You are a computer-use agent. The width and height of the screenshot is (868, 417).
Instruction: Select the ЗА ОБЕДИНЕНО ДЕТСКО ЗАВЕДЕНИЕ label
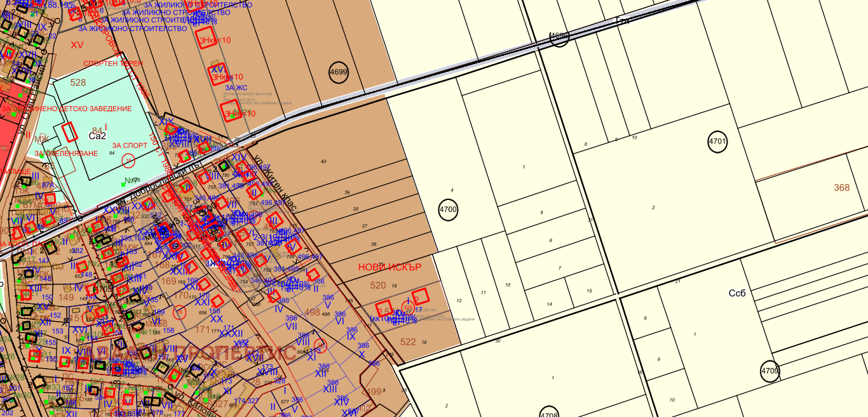pyautogui.click(x=67, y=109)
